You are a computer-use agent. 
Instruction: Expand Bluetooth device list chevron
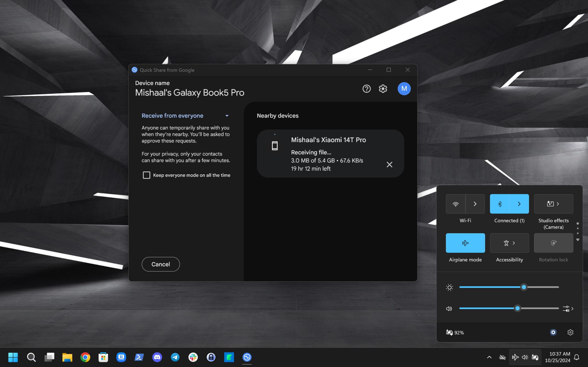pyautogui.click(x=519, y=204)
